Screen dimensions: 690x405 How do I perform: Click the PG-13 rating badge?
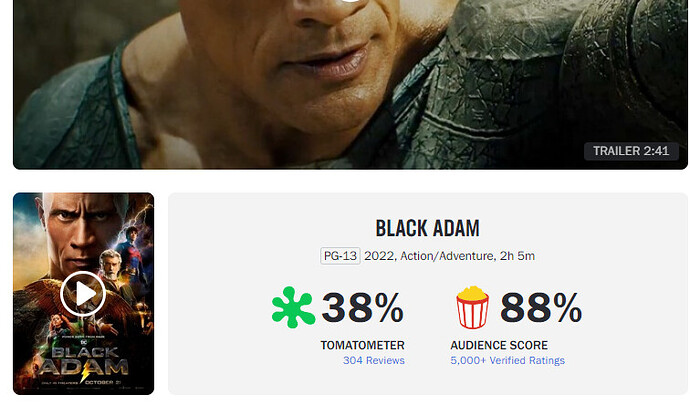pyautogui.click(x=340, y=256)
